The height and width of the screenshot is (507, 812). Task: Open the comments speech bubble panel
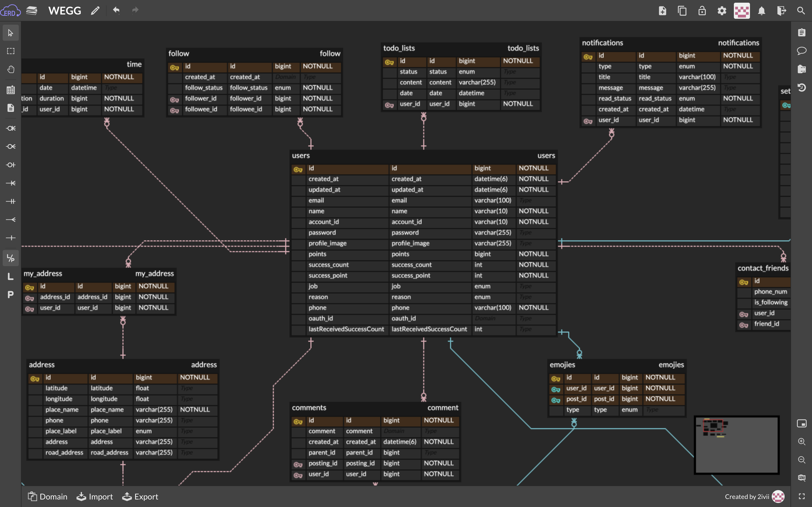(x=802, y=51)
